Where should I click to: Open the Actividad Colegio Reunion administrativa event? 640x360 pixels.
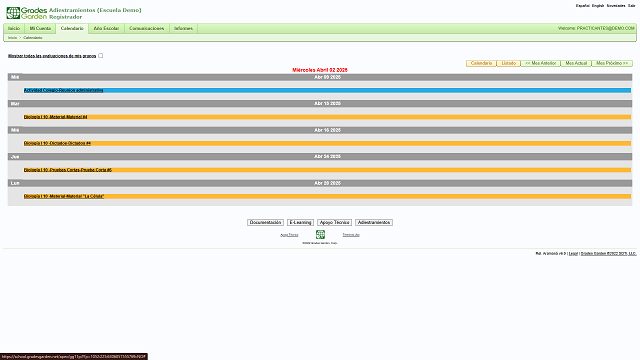tap(64, 90)
